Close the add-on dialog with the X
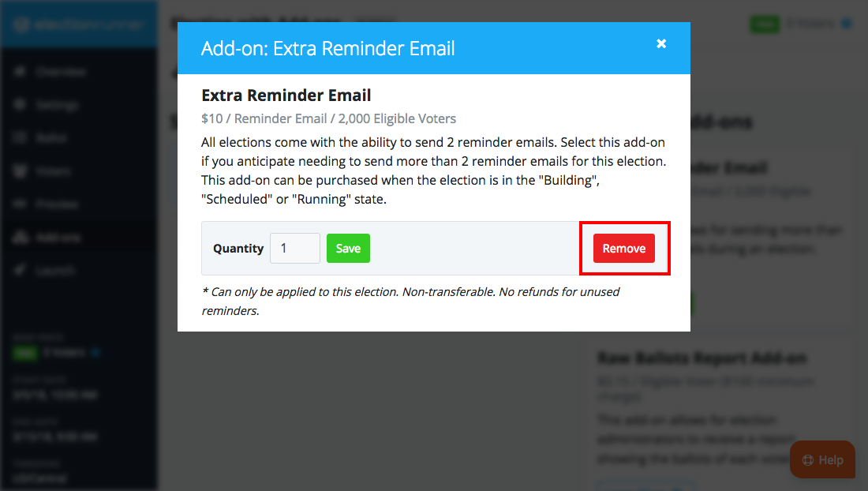 661,44
